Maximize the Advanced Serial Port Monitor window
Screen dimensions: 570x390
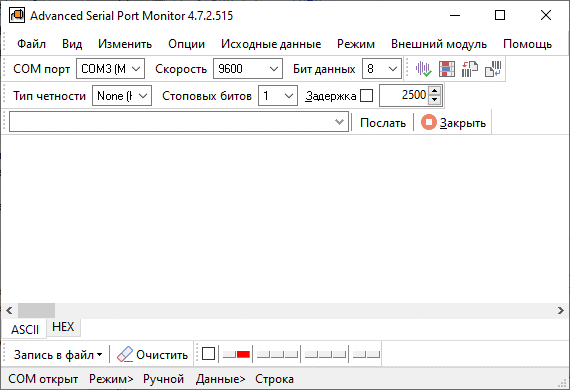[500, 15]
